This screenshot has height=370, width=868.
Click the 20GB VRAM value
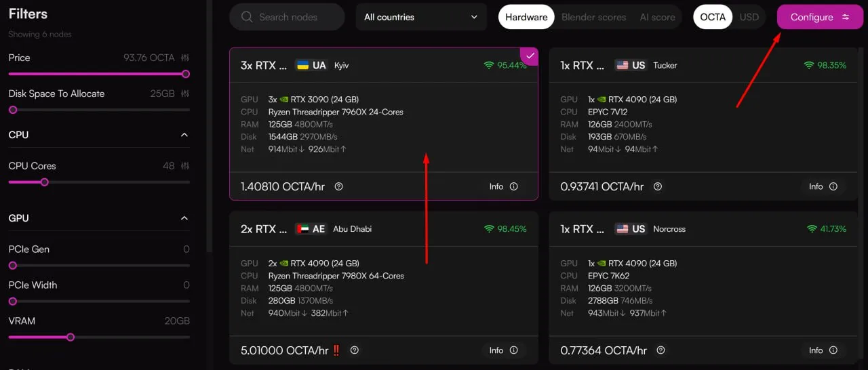coord(177,321)
